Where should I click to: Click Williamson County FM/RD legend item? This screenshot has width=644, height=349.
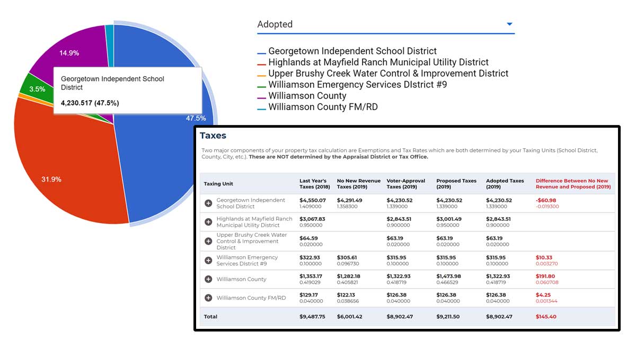323,107
